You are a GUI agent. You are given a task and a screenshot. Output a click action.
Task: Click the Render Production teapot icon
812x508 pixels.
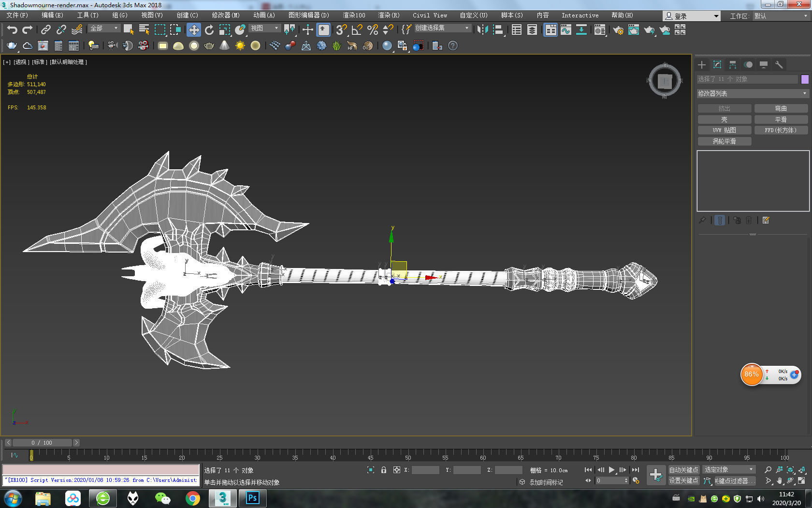[x=649, y=30]
